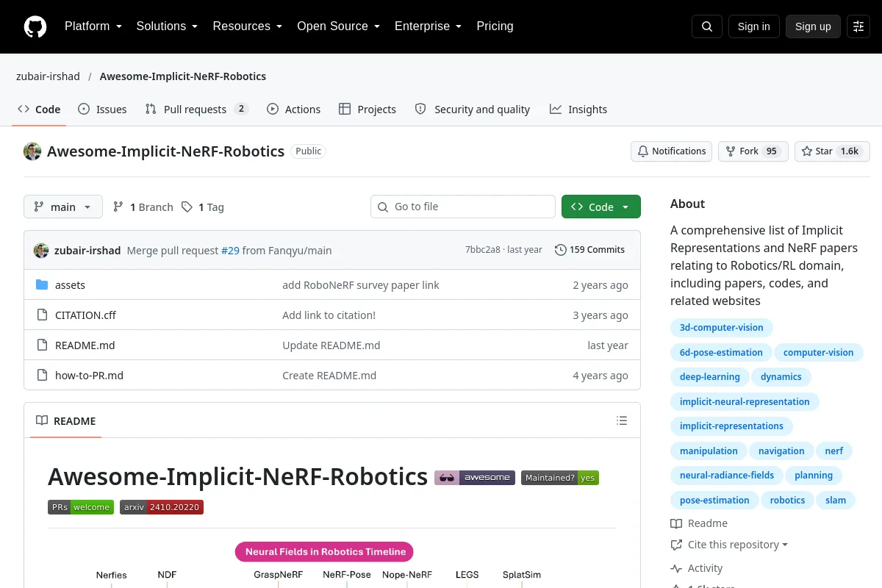Open the appearance settings icon beside Sign up
Screen dimensions: 882x588
coord(858,26)
